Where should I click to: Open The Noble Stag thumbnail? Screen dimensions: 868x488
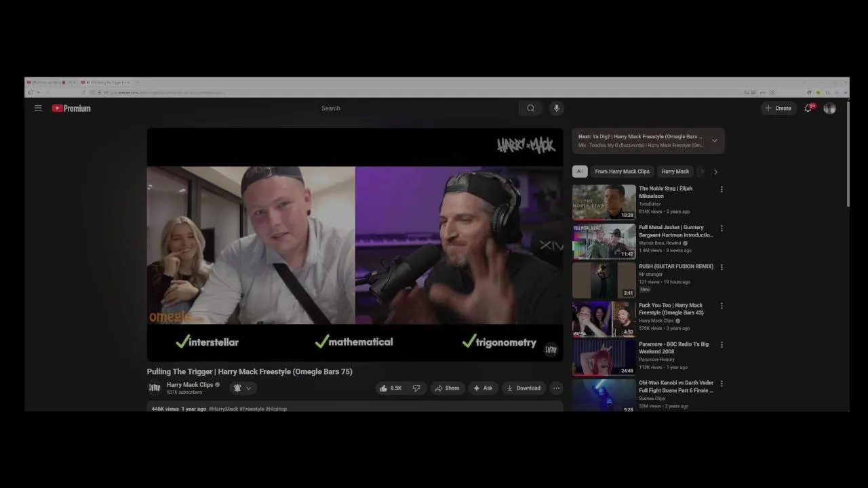tap(604, 201)
